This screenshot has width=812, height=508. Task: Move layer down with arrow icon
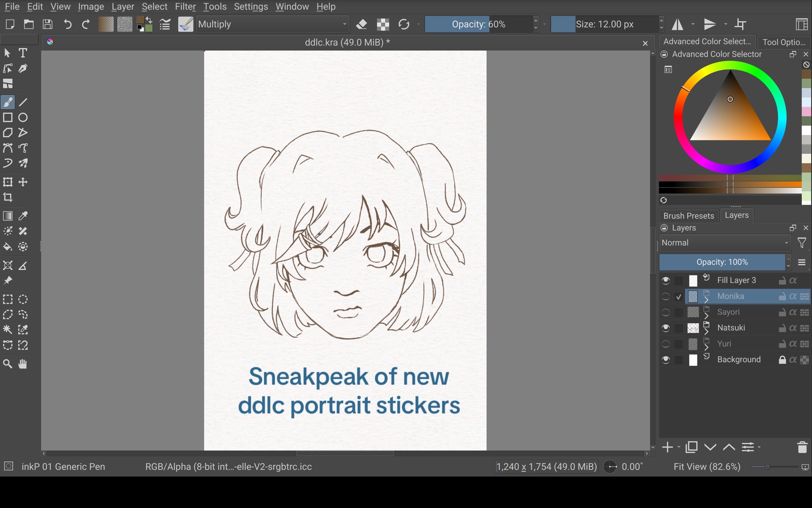pos(710,447)
